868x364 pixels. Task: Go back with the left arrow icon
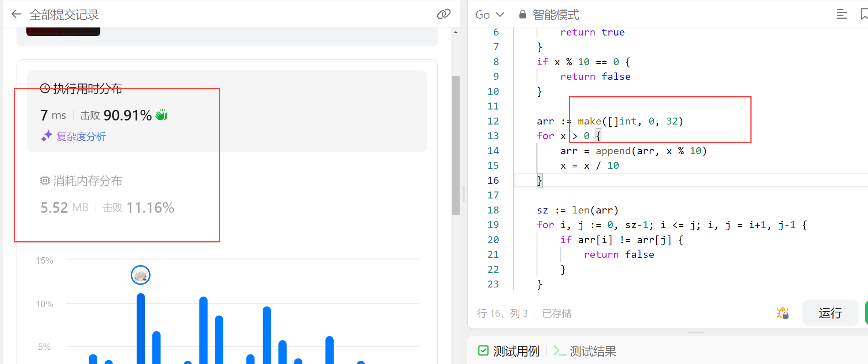point(16,14)
